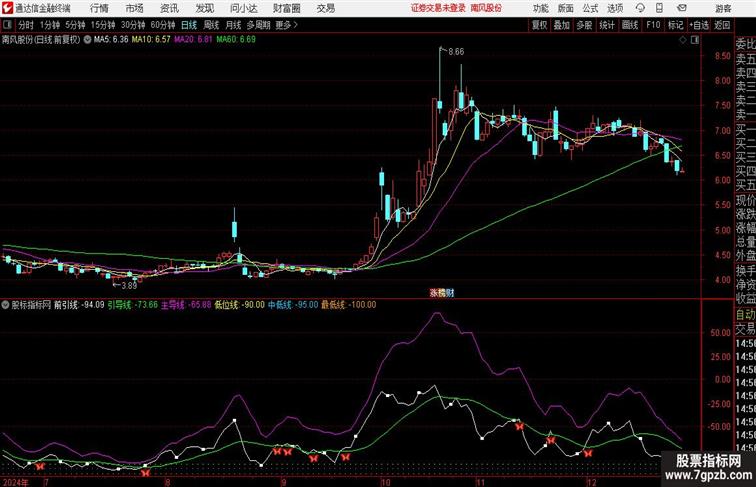Open the 版面 menu

[566, 8]
